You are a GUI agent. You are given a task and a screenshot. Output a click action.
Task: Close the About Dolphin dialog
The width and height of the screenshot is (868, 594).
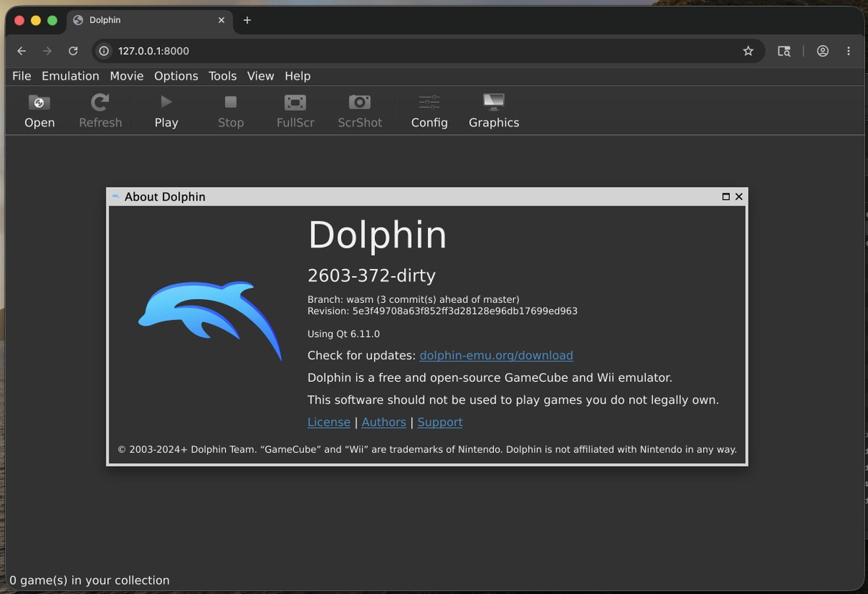(x=738, y=197)
